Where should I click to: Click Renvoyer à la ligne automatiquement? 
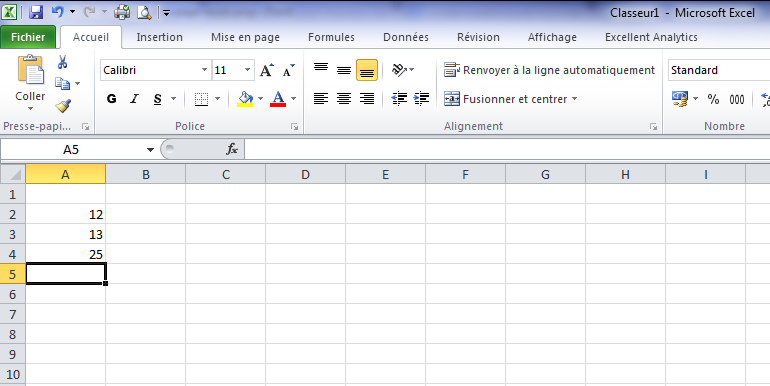(550, 70)
